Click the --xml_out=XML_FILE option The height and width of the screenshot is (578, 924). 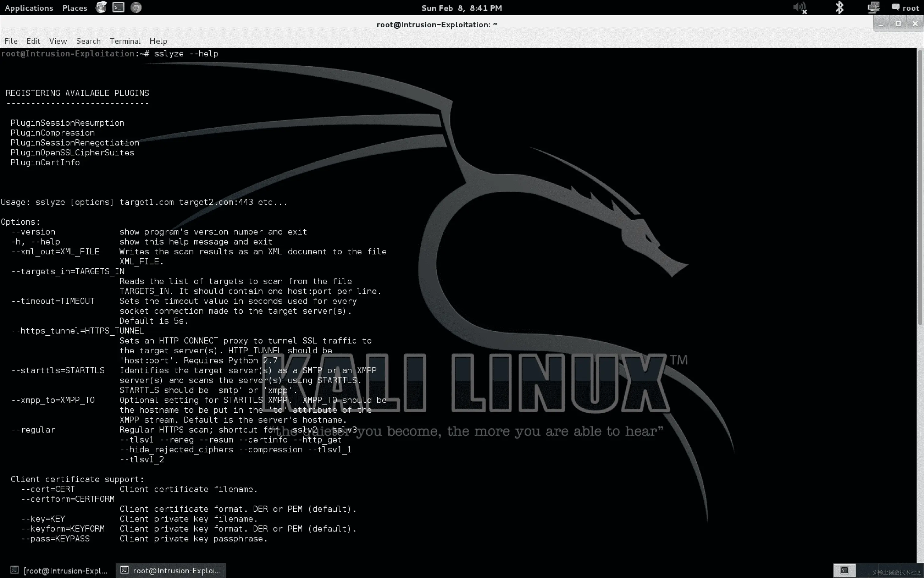click(55, 252)
